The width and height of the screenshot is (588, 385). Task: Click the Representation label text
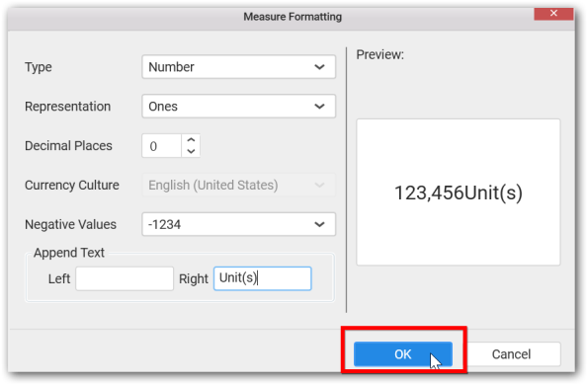click(x=68, y=107)
